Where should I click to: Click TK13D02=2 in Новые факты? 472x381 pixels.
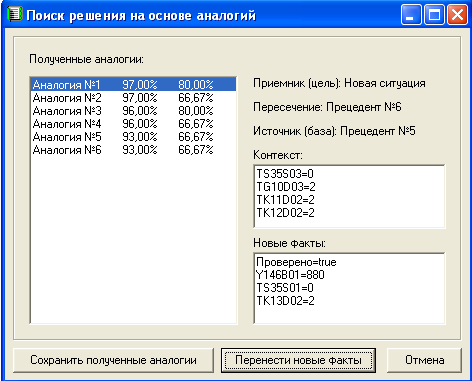click(x=285, y=301)
